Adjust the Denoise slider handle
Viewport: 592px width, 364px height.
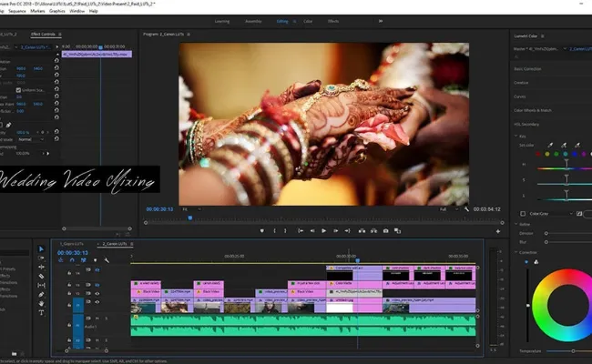tap(546, 233)
